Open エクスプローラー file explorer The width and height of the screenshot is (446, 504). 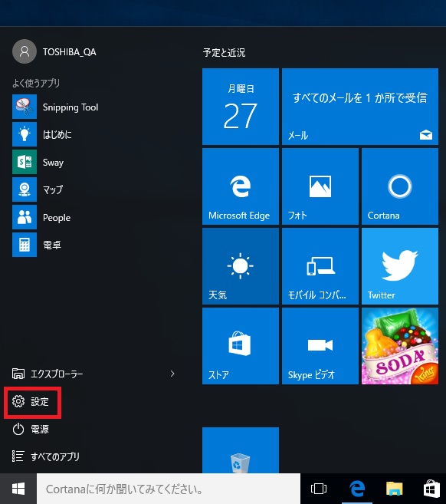pyautogui.click(x=48, y=374)
